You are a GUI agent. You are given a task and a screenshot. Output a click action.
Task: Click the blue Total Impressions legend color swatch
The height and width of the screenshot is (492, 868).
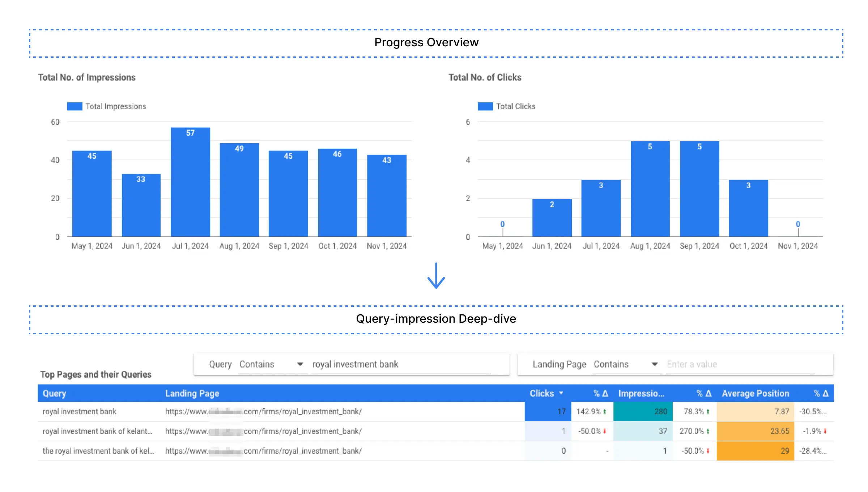[74, 106]
